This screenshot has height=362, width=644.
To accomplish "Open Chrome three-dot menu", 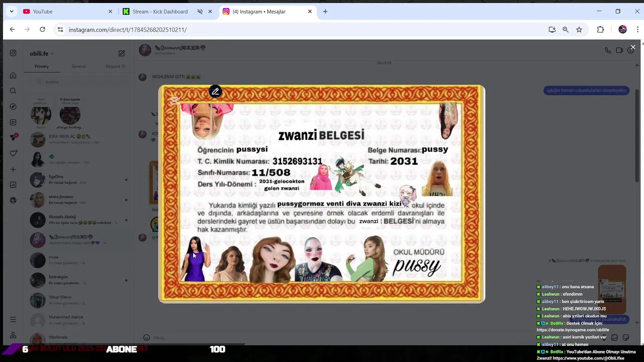I will click(638, 30).
